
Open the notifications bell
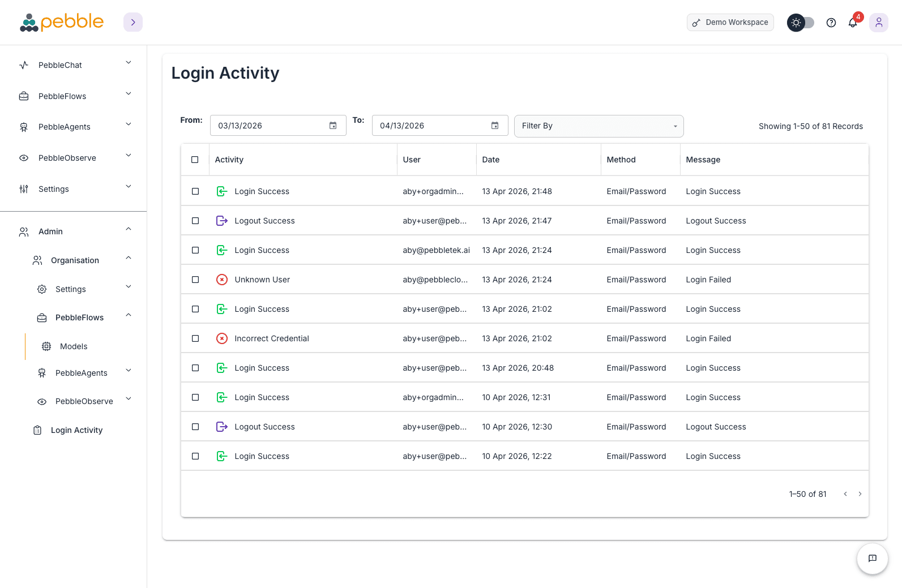tap(853, 23)
